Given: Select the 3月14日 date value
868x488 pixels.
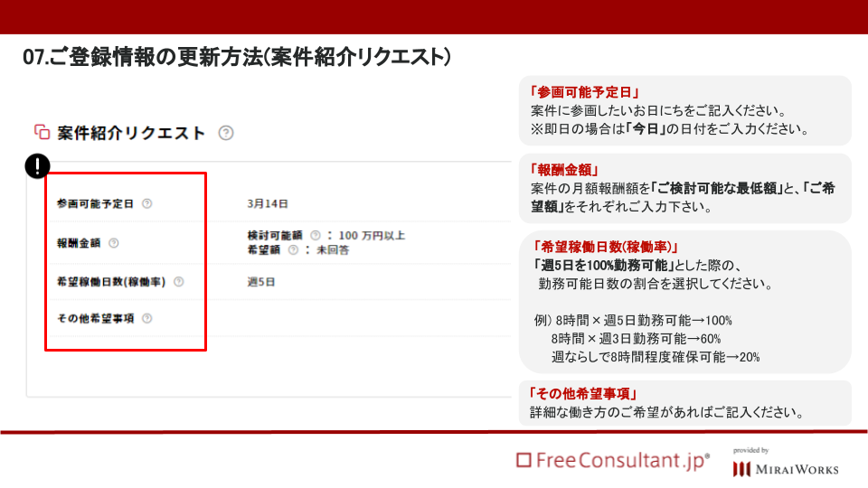Looking at the screenshot, I should click(x=268, y=203).
